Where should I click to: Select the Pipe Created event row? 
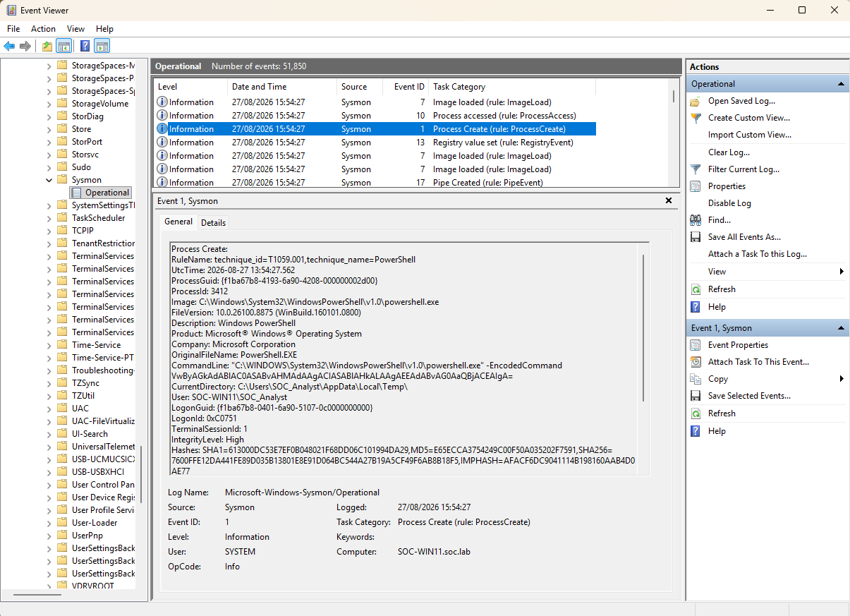[x=375, y=183]
